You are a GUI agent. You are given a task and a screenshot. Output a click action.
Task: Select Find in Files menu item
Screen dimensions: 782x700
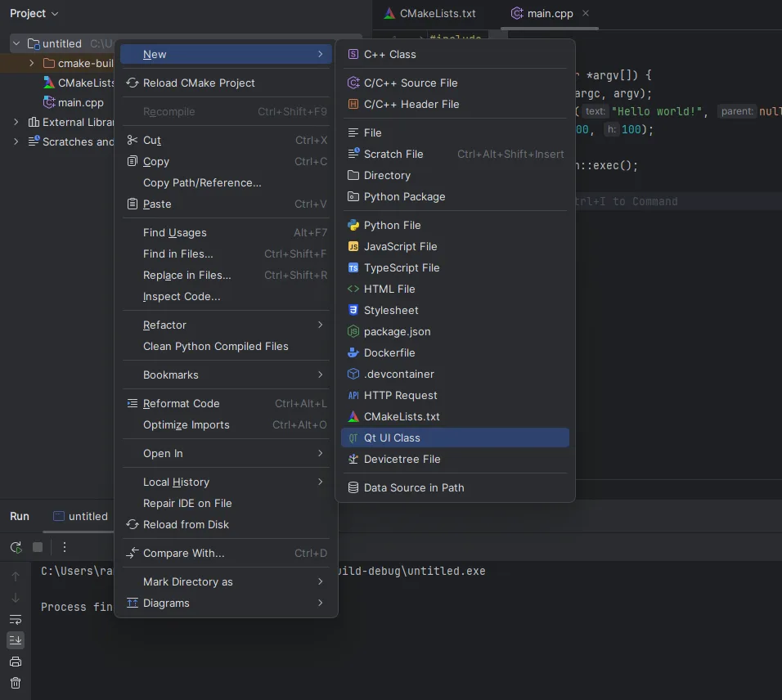226,254
